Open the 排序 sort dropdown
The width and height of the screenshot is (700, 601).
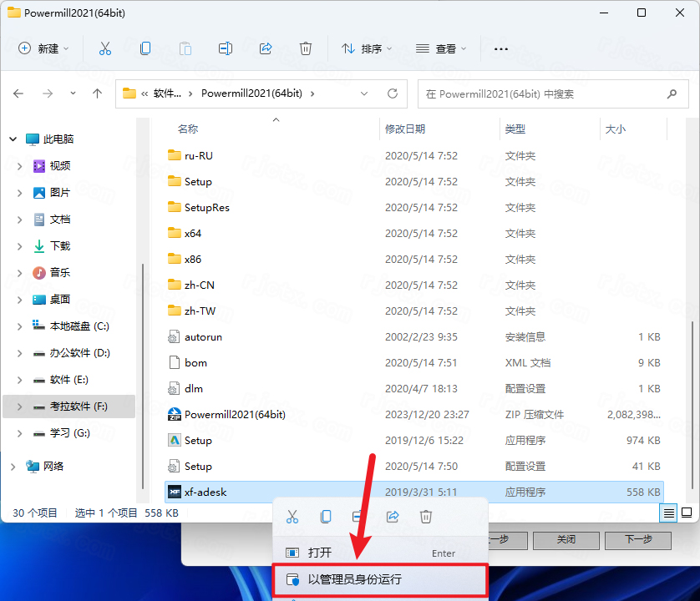tap(367, 48)
